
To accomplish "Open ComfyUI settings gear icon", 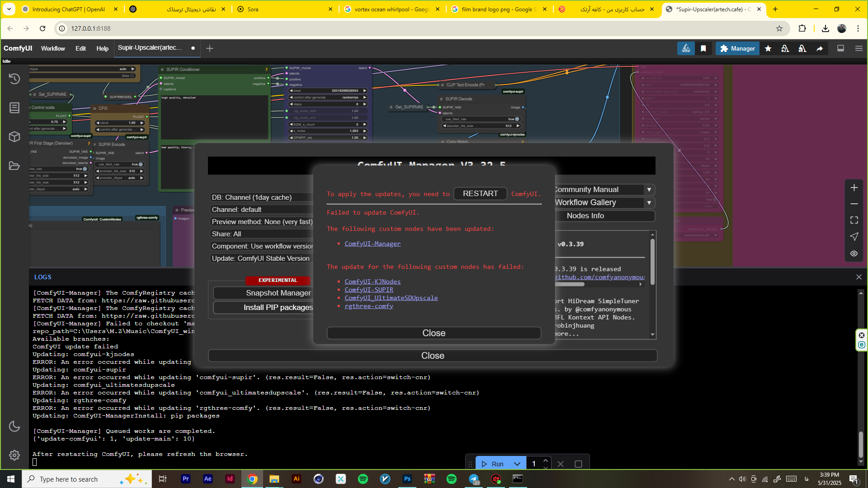I will (x=14, y=455).
